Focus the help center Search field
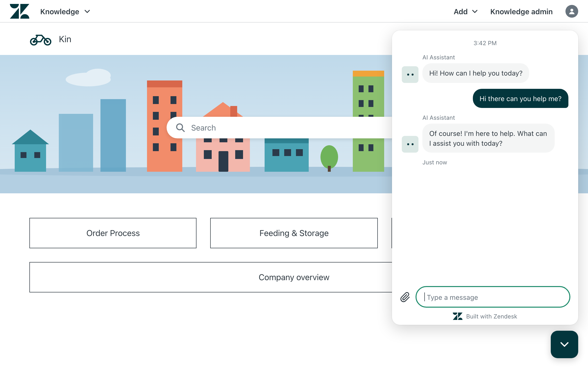Screen dimensions: 588x368 [x=279, y=128]
